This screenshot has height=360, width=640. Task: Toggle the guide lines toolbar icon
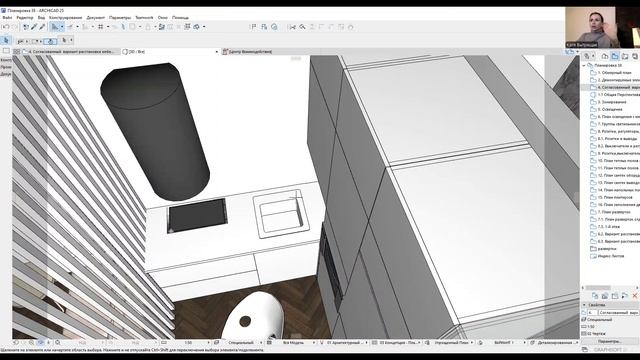[x=54, y=27]
